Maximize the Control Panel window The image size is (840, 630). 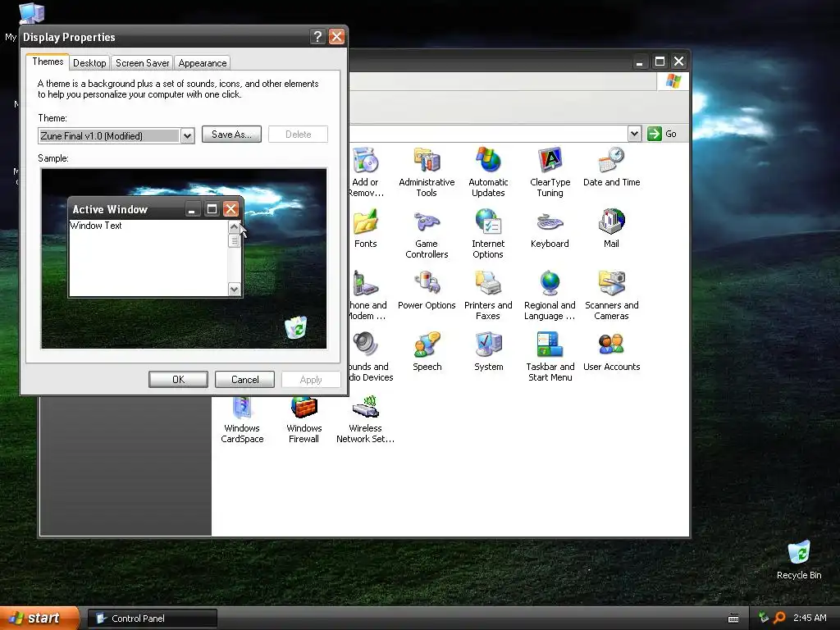pyautogui.click(x=660, y=62)
